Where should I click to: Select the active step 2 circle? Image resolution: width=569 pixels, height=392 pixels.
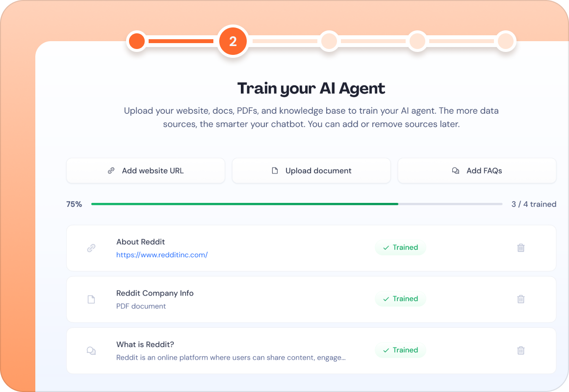click(x=233, y=41)
